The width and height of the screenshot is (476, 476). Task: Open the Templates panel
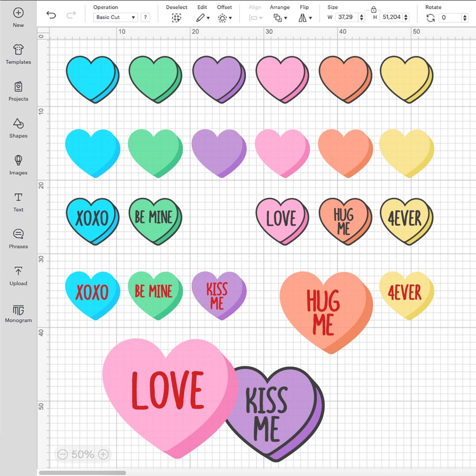point(18,54)
